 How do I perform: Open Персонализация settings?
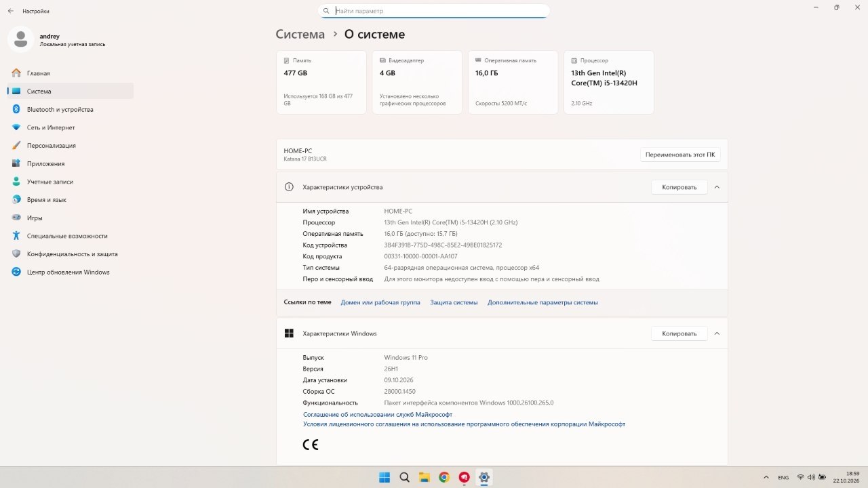pyautogui.click(x=71, y=146)
